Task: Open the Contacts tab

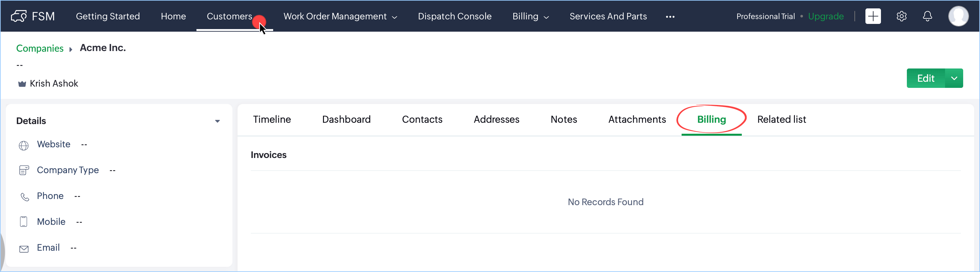Action: pyautogui.click(x=422, y=119)
